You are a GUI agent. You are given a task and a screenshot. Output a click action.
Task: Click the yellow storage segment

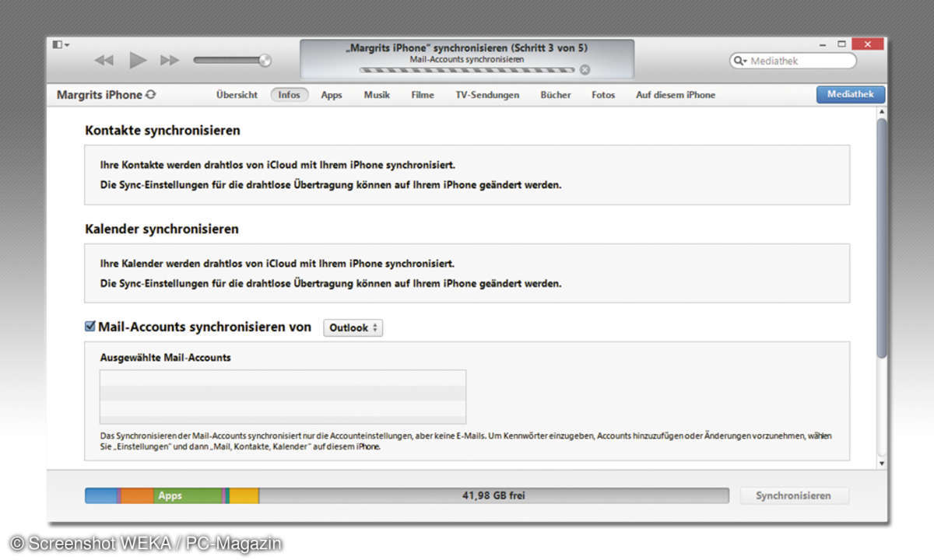244,495
